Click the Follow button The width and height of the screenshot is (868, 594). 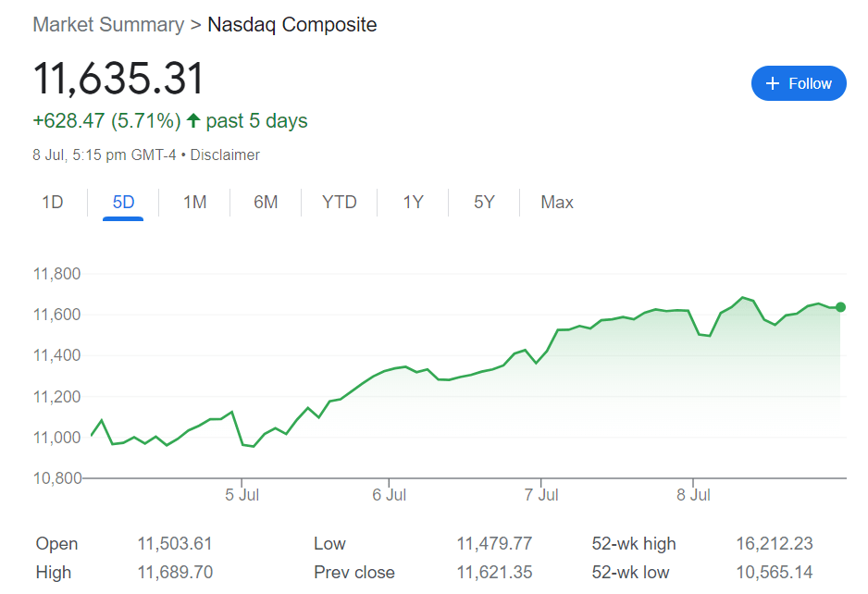(799, 83)
